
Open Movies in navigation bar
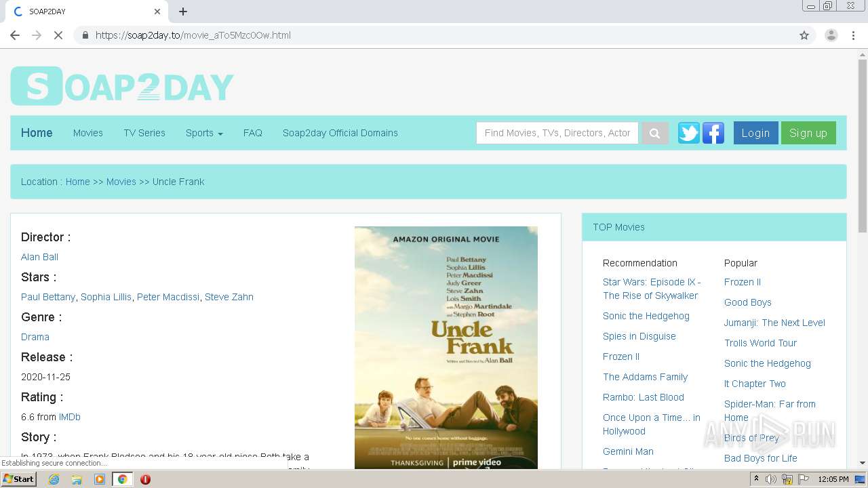pyautogui.click(x=88, y=133)
